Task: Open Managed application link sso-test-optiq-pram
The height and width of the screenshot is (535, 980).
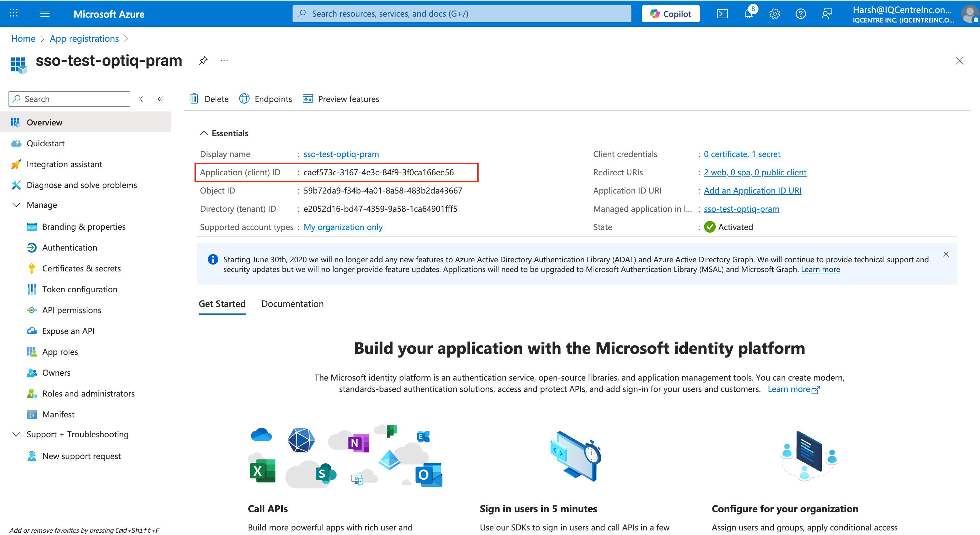Action: (x=742, y=209)
